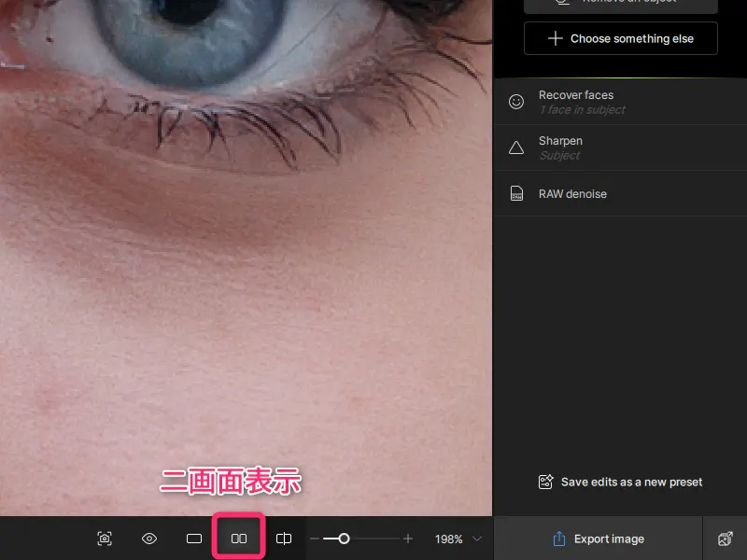The width and height of the screenshot is (747, 560).
Task: Click the triangle Sharpen icon
Action: click(x=516, y=147)
